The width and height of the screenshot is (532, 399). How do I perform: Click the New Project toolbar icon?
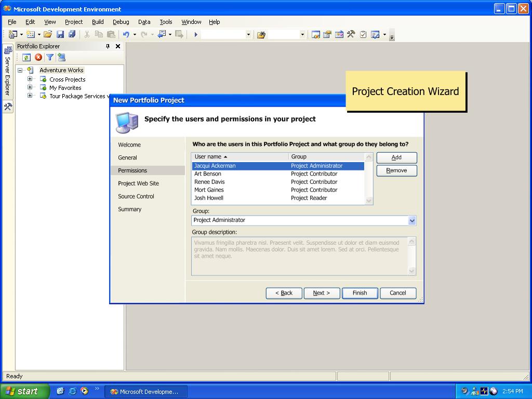12,34
